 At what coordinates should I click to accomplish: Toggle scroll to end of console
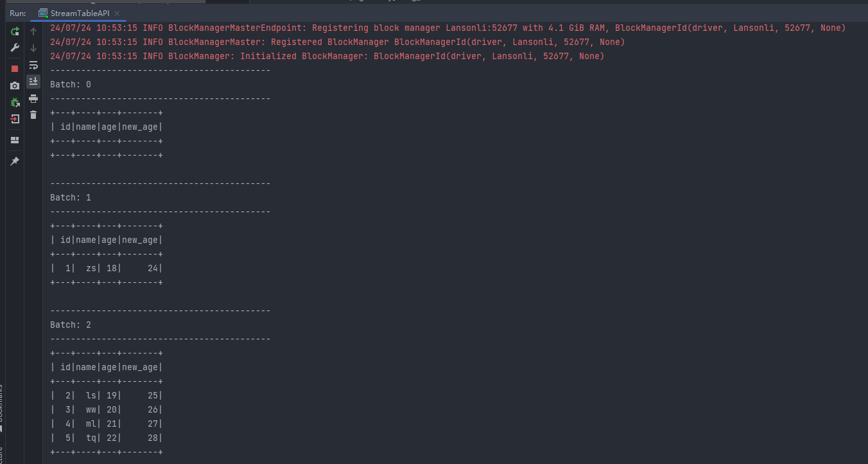pos(33,82)
